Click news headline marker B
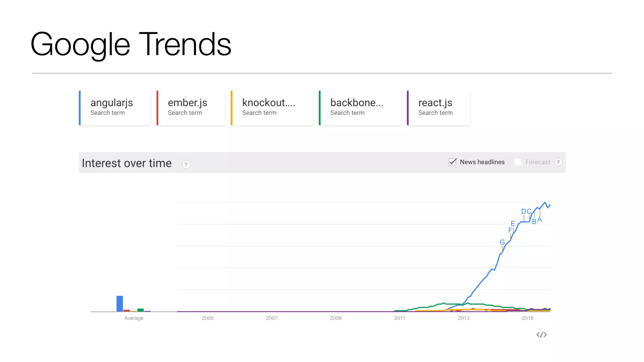Image resolution: width=644 pixels, height=362 pixels. tap(534, 222)
